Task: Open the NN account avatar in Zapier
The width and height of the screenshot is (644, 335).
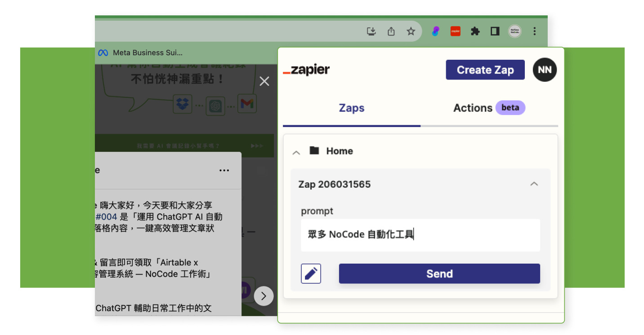Action: (x=545, y=70)
